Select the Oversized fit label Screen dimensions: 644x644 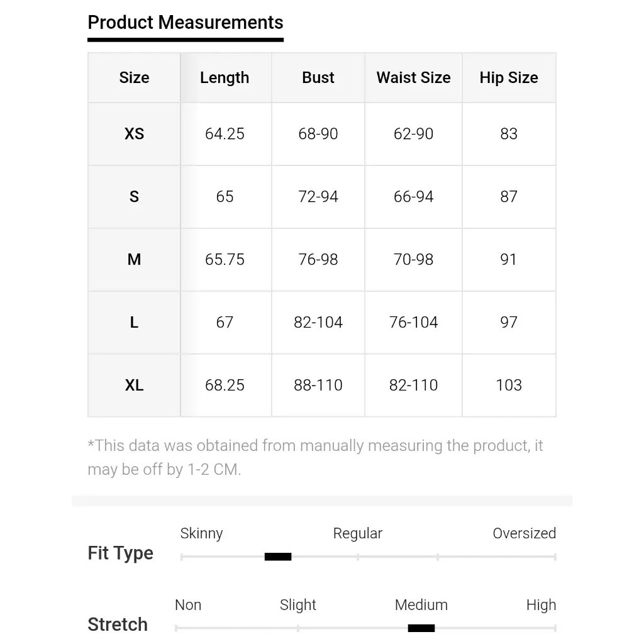click(x=524, y=533)
